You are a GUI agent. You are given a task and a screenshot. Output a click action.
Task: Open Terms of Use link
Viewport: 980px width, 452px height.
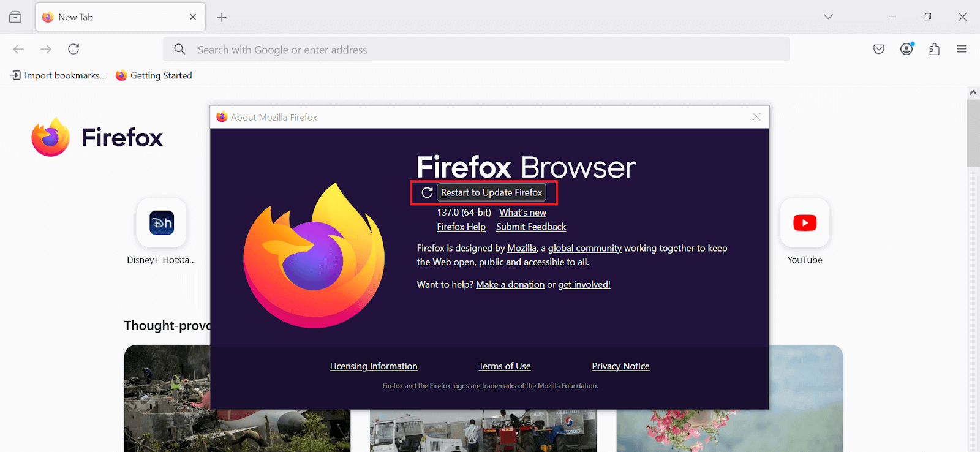pos(505,366)
